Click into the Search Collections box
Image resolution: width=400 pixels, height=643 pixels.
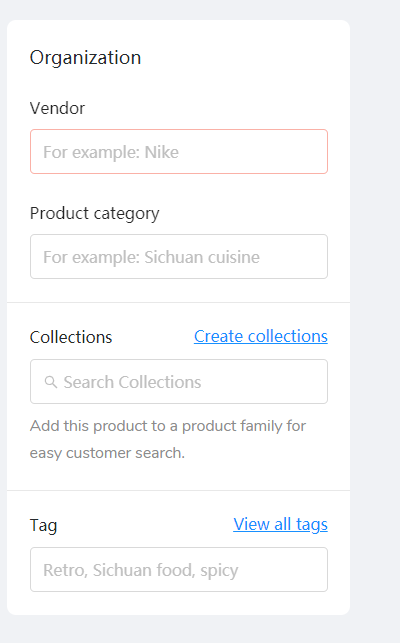coord(179,382)
